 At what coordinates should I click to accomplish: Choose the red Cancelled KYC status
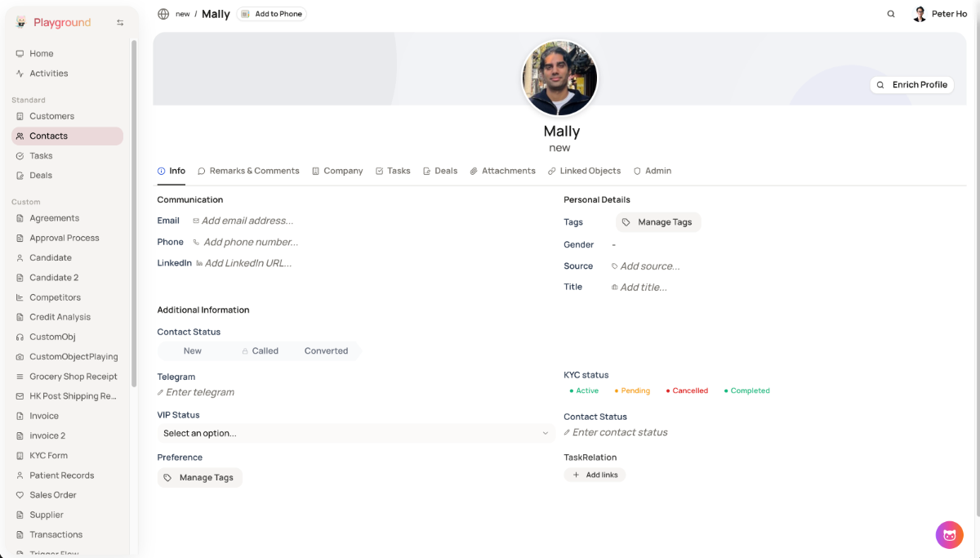[687, 391]
